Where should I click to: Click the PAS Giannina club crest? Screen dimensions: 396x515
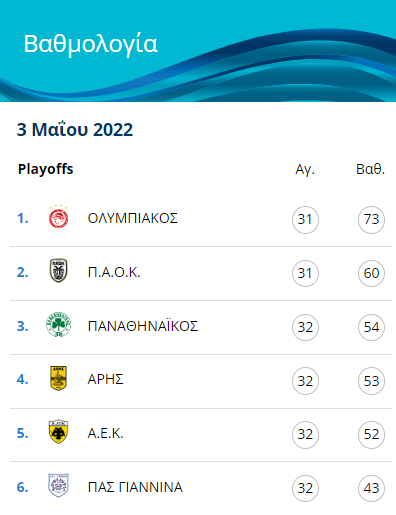click(59, 486)
